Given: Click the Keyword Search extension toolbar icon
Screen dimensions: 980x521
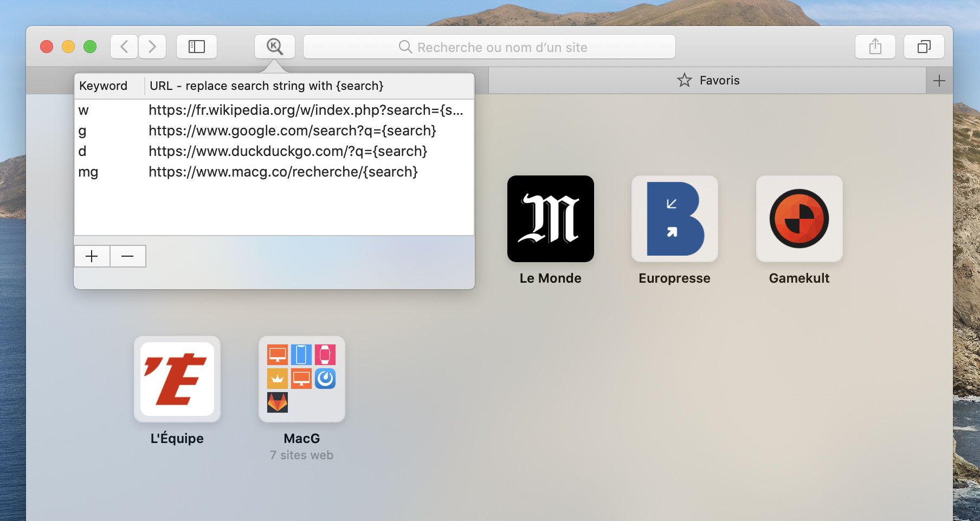Looking at the screenshot, I should coord(275,47).
